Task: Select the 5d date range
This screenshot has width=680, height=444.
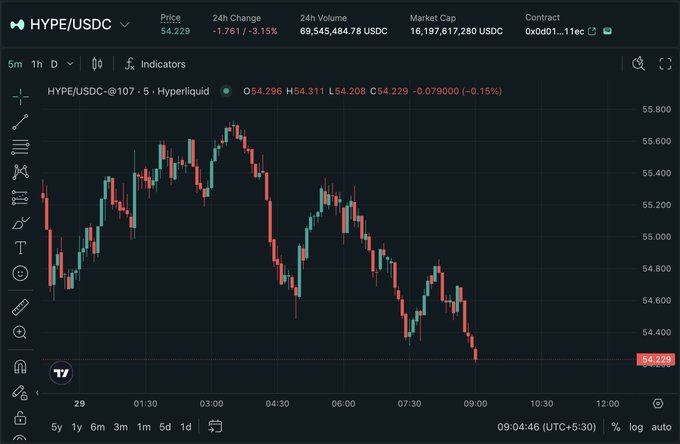Action: tap(165, 427)
